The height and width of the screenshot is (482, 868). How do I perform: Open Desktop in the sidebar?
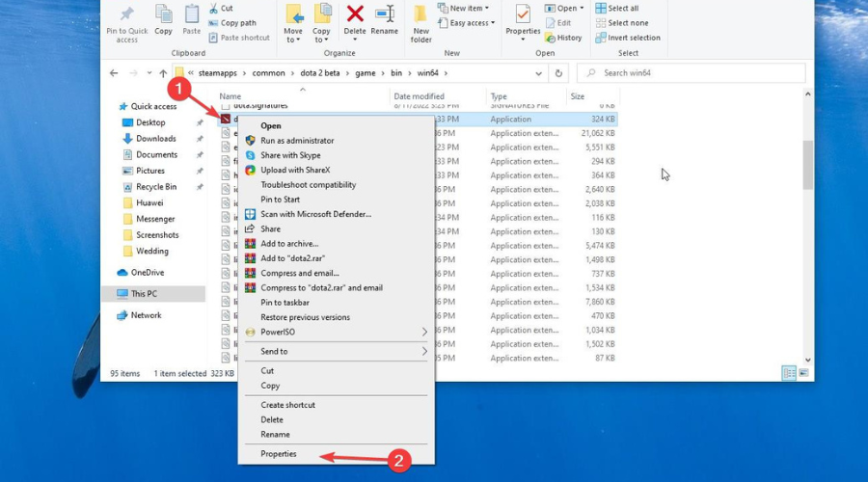click(150, 122)
